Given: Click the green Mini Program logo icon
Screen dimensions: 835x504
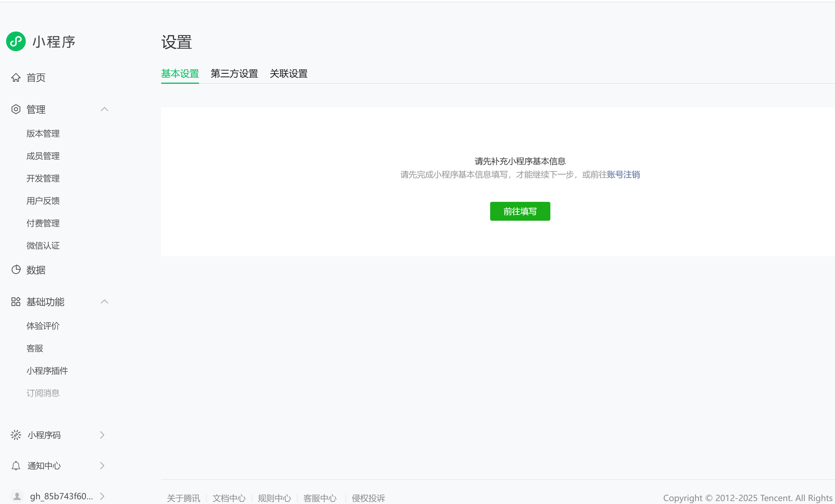Looking at the screenshot, I should tap(16, 42).
